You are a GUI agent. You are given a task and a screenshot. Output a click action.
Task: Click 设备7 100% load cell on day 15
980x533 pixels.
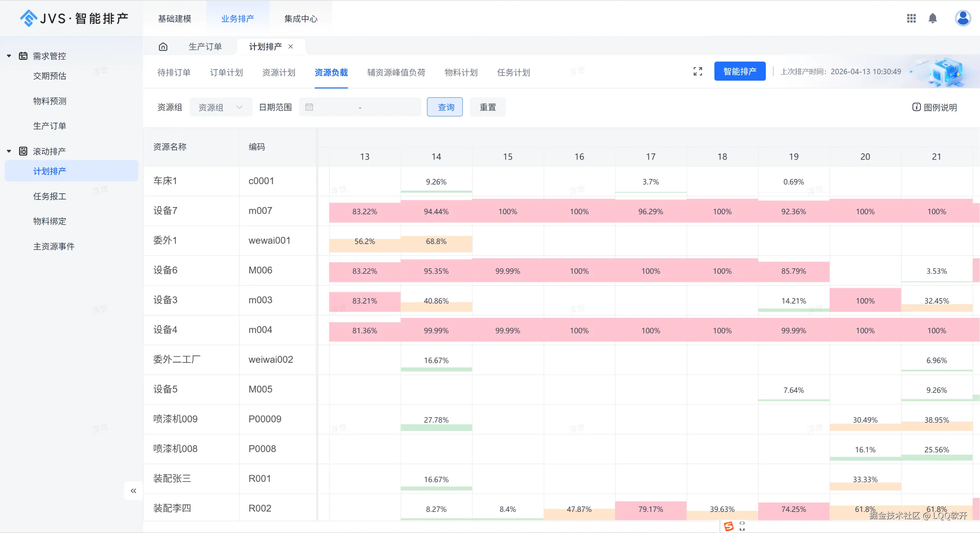coord(507,211)
